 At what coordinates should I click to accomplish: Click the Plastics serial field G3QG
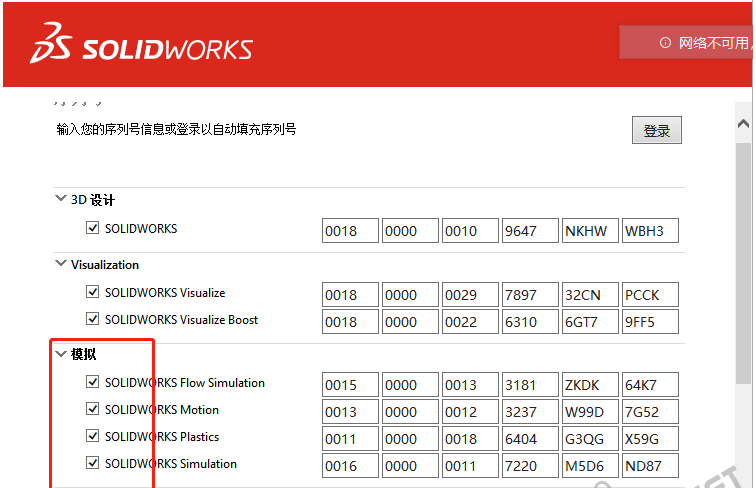[x=590, y=438]
